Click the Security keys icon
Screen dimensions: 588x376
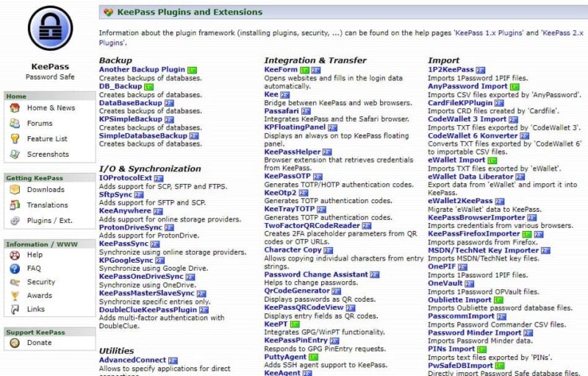click(x=15, y=283)
